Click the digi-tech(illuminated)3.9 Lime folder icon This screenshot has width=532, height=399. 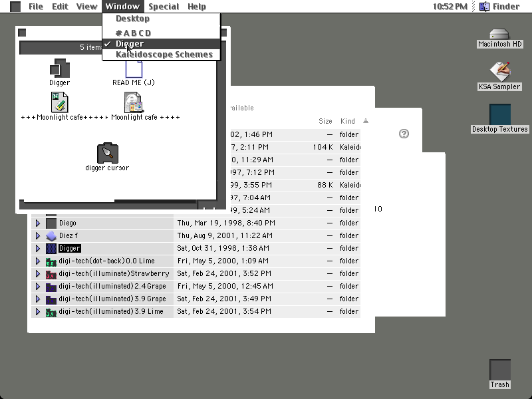51,311
